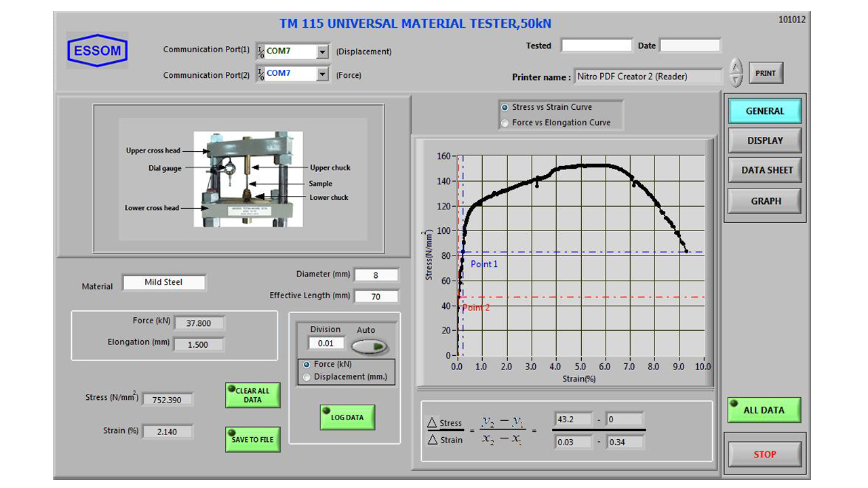
Task: Click the I/O icon for Communication Port(2)
Action: click(260, 74)
